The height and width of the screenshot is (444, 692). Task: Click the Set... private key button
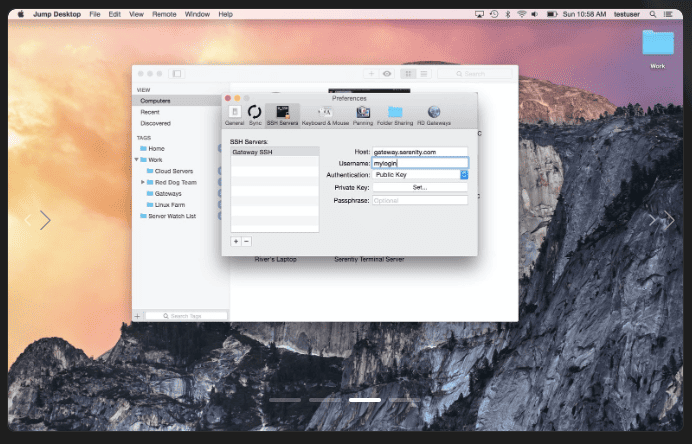tap(420, 188)
